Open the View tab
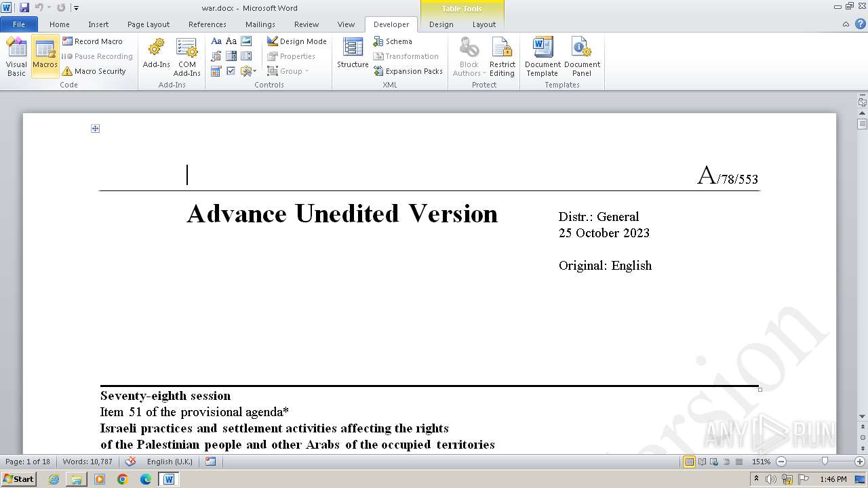The image size is (868, 488). click(x=346, y=24)
